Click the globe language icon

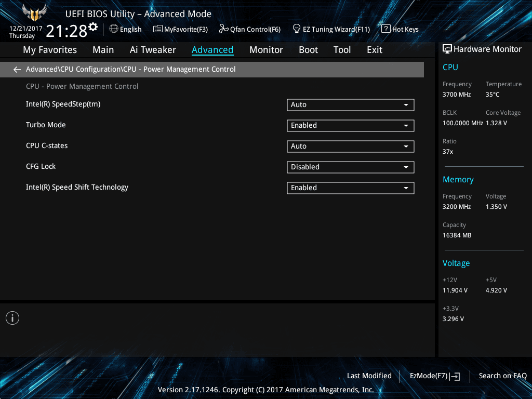pos(114,29)
